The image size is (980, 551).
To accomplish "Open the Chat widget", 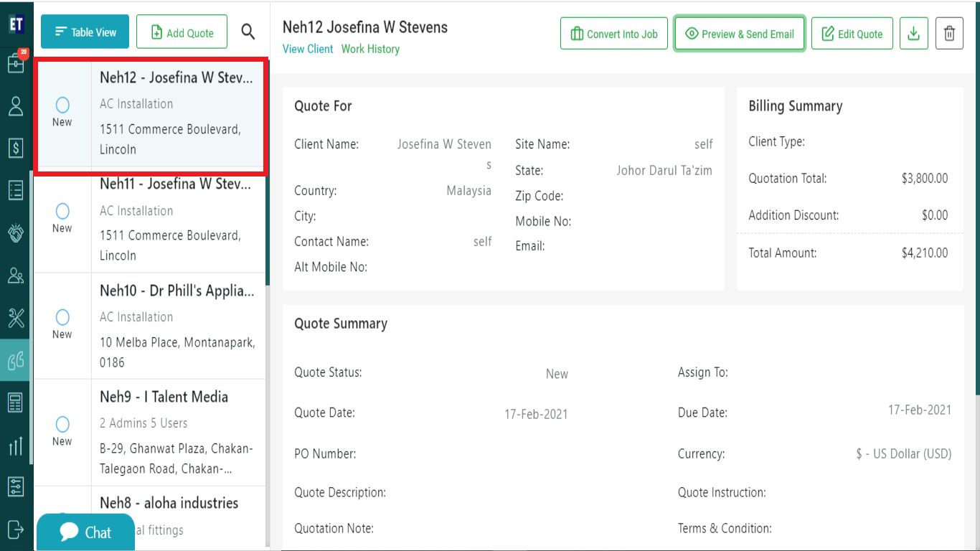I will pos(85,532).
